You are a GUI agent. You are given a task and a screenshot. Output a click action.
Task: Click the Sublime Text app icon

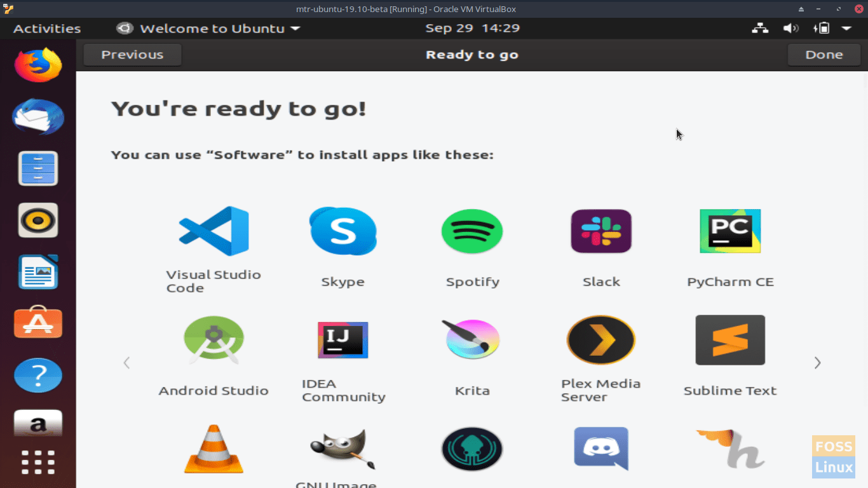point(730,340)
